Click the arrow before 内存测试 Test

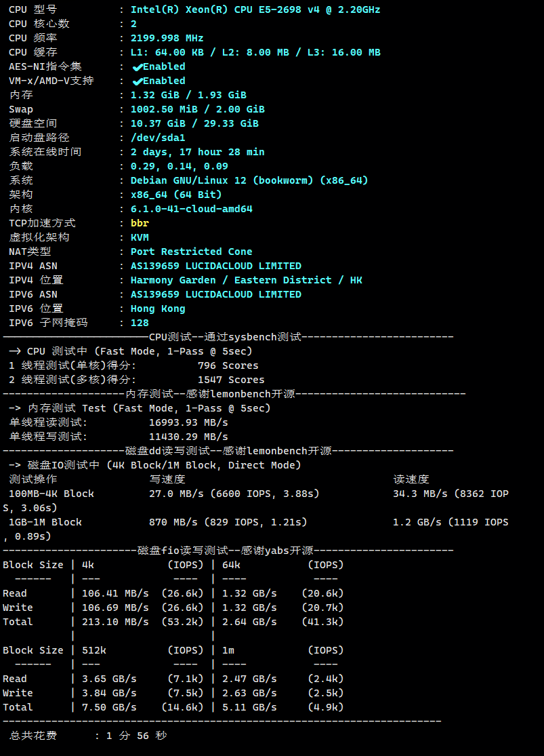[16, 408]
